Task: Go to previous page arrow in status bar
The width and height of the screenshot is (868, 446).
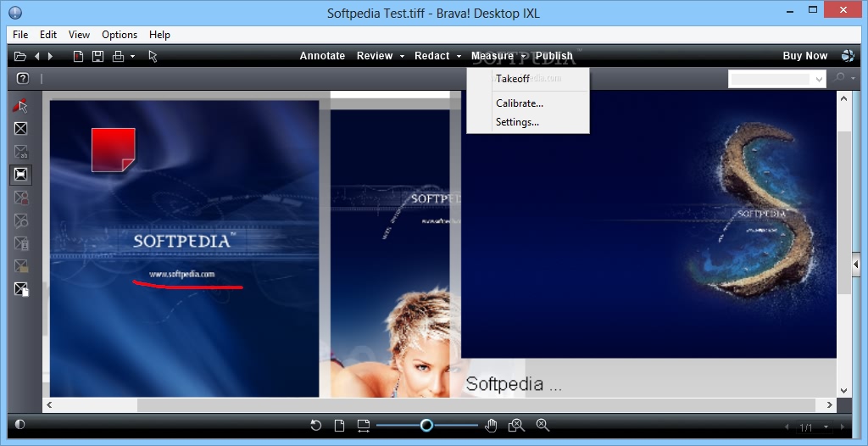Action: click(x=787, y=426)
